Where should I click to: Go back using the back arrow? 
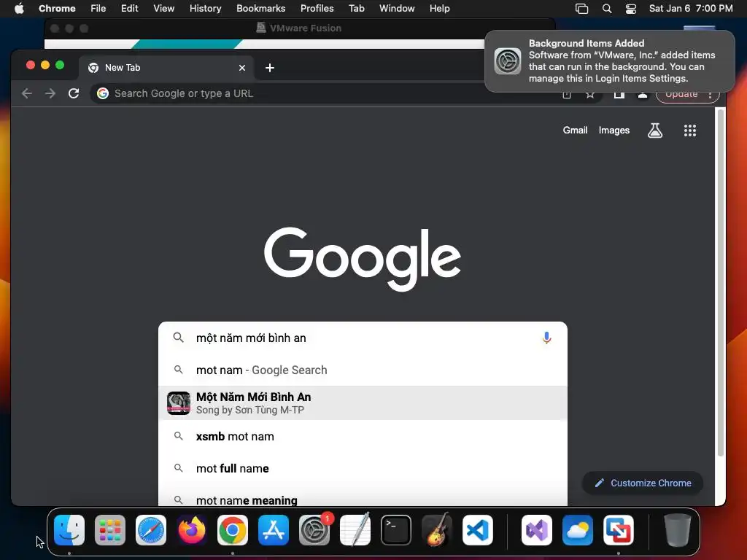point(27,93)
